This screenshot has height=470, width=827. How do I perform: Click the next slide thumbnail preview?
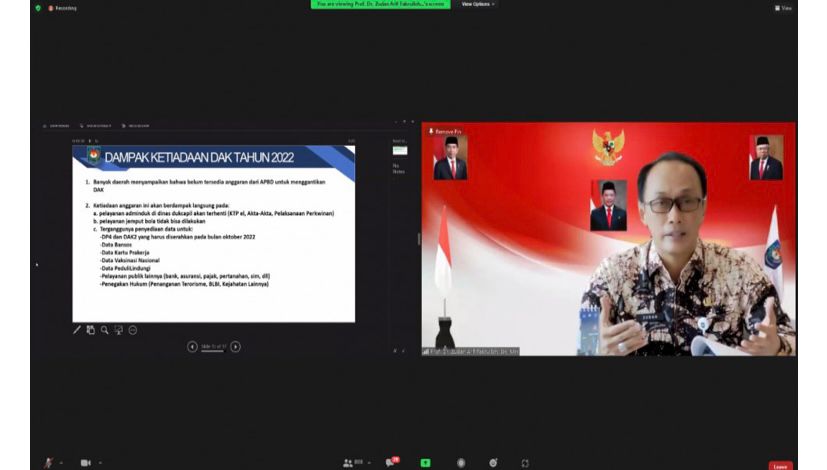pyautogui.click(x=399, y=150)
